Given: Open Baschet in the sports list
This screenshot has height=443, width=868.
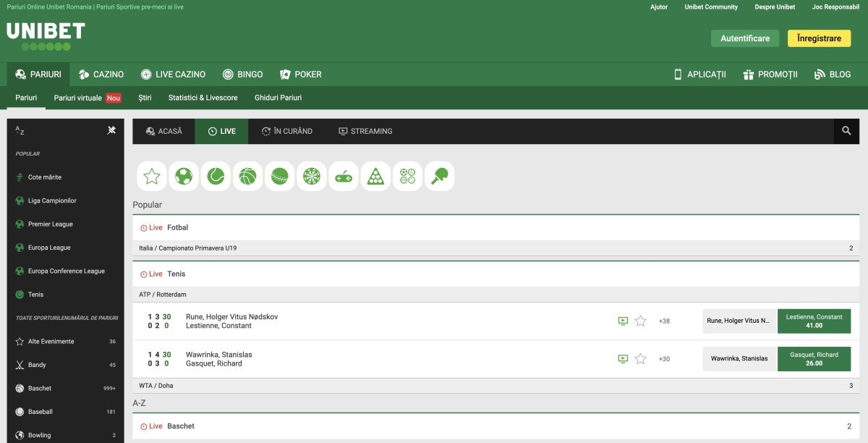Looking at the screenshot, I should pos(65,388).
